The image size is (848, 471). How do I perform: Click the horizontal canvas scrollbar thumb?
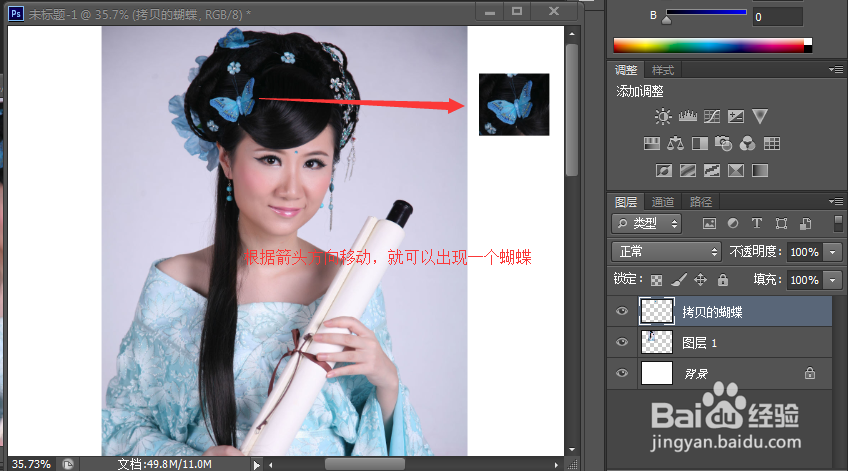365,465
